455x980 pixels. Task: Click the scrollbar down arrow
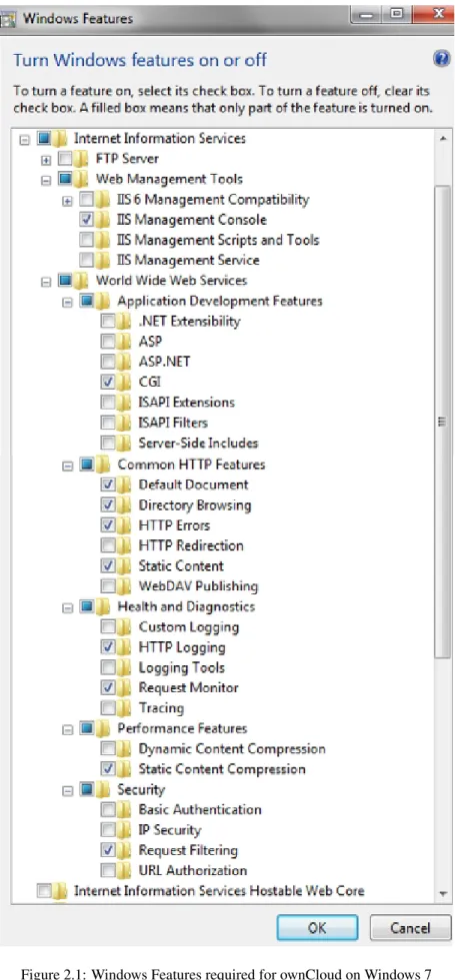coord(443,893)
